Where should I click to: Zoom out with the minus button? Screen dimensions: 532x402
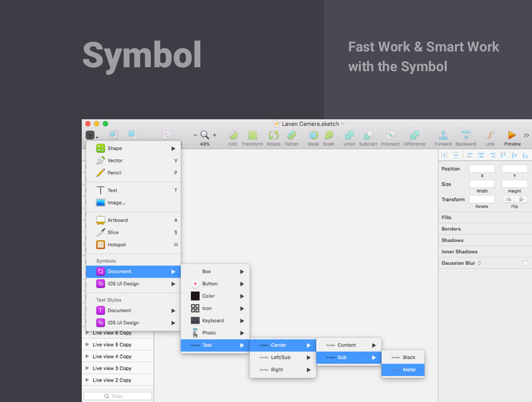tap(195, 135)
